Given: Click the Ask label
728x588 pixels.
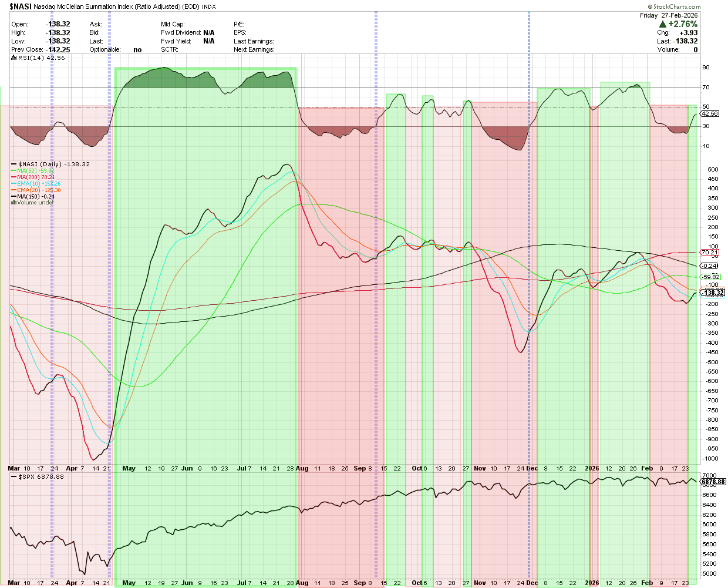Looking at the screenshot, I should tap(96, 25).
